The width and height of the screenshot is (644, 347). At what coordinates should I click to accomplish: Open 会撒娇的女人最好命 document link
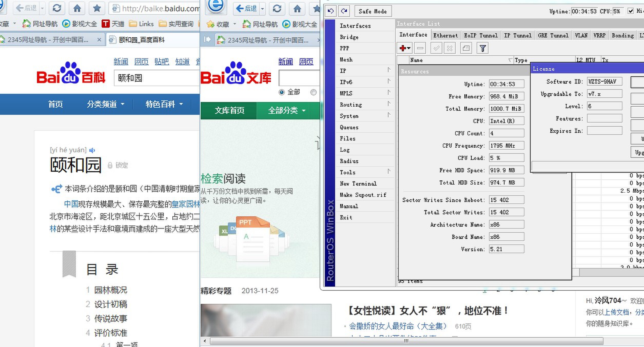[x=398, y=326]
